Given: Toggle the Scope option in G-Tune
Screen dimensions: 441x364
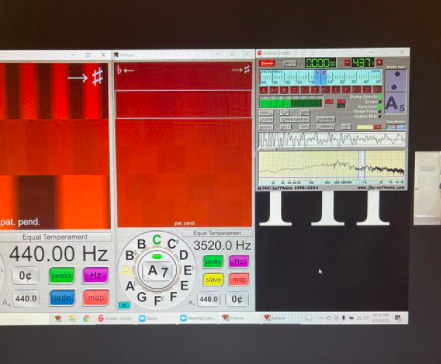Looking at the screenshot, I should pos(373,102).
